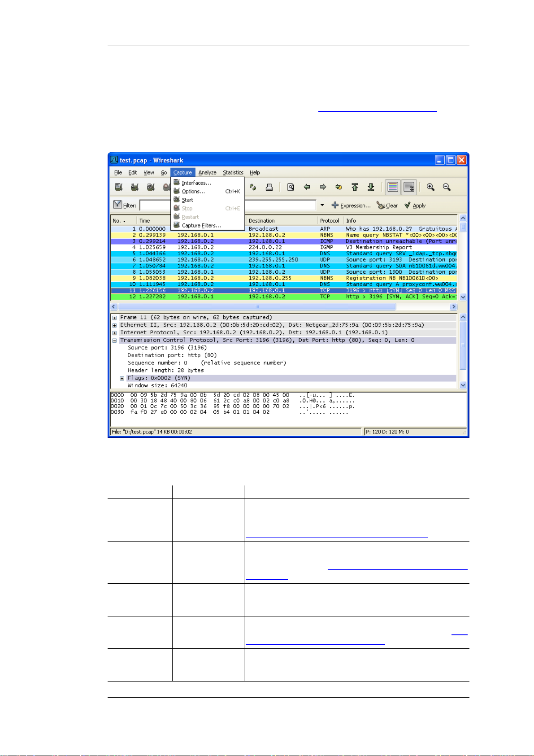
Task: Click hex dump row 0020
Action: click(x=233, y=406)
